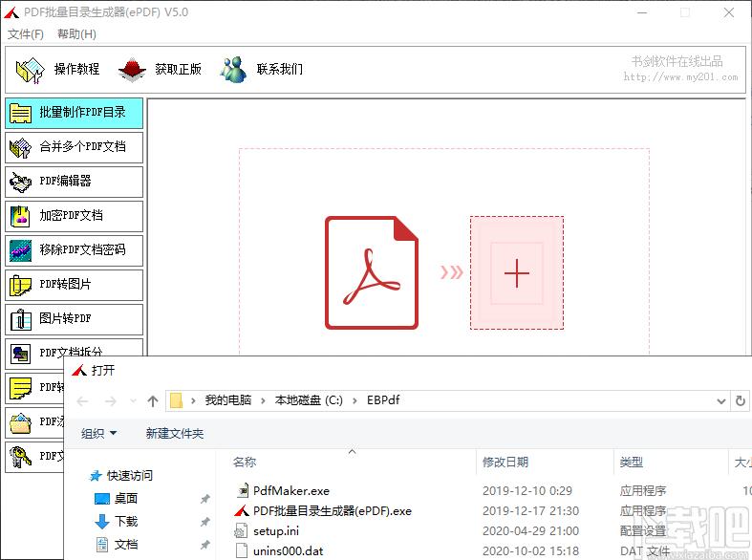Click 操作教程 label in toolbar

[76, 70]
